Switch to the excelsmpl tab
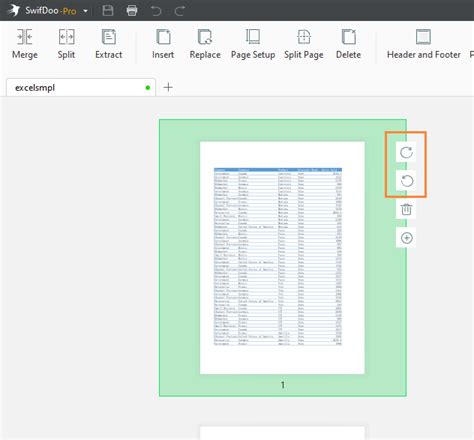 81,88
